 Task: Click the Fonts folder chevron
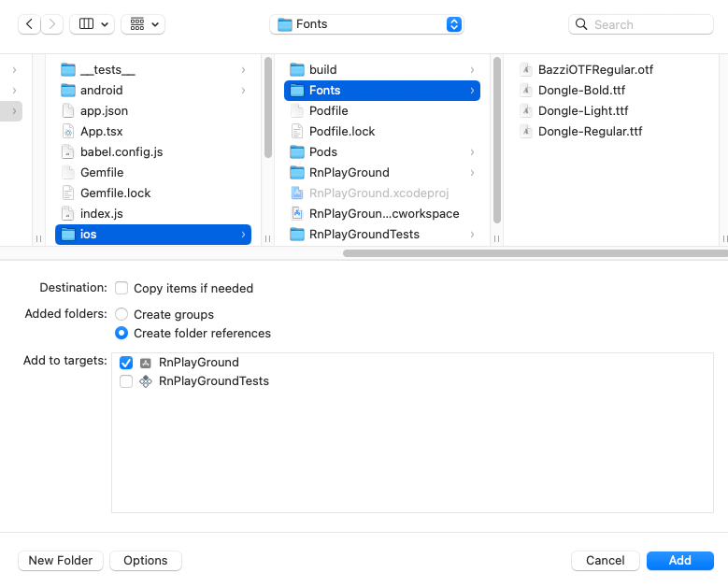tap(472, 90)
